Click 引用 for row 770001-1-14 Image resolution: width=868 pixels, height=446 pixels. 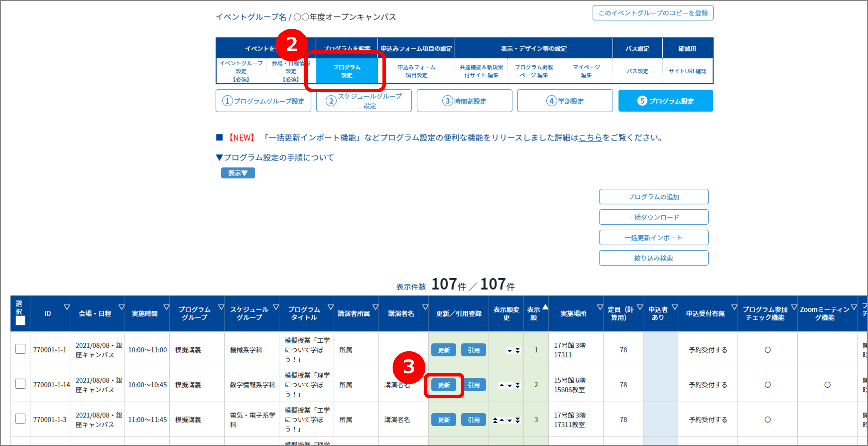(473, 385)
